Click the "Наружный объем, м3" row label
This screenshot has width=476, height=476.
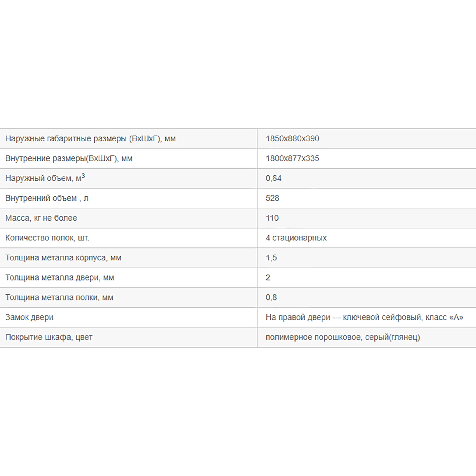coord(45,178)
